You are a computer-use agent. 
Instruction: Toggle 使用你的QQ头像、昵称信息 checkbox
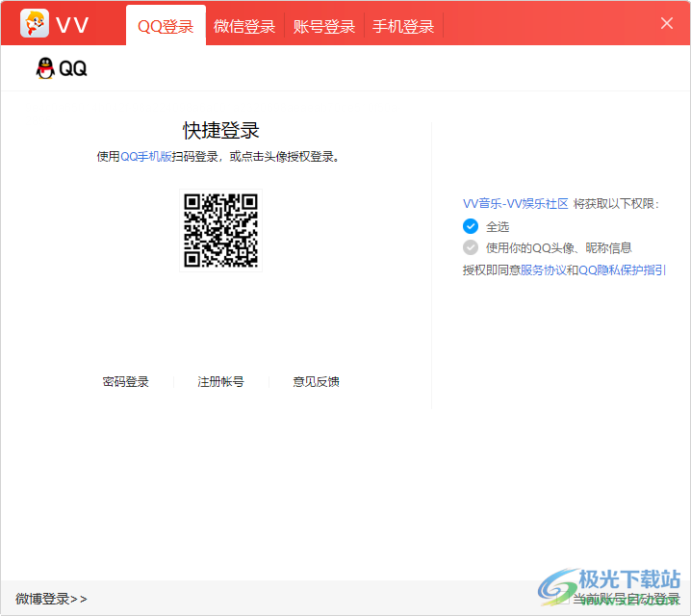[x=471, y=247]
